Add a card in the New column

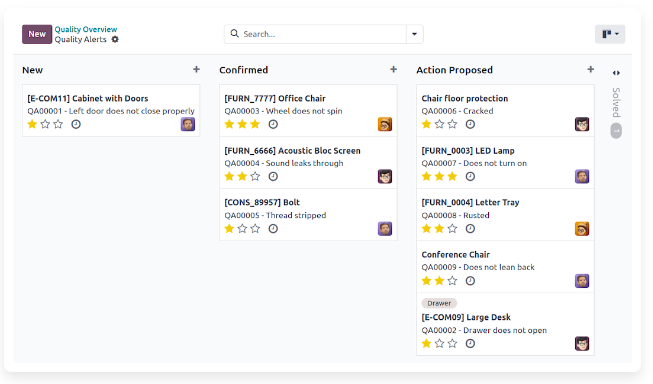(196, 70)
